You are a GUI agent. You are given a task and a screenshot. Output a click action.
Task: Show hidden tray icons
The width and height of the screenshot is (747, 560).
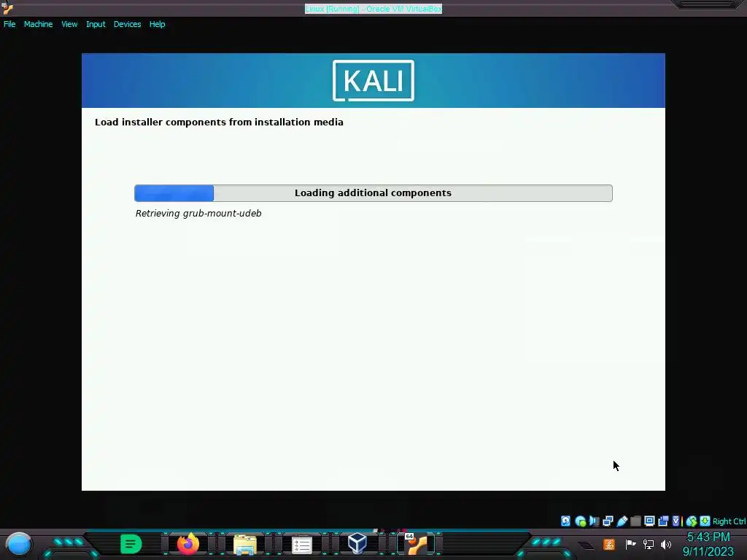[586, 545]
